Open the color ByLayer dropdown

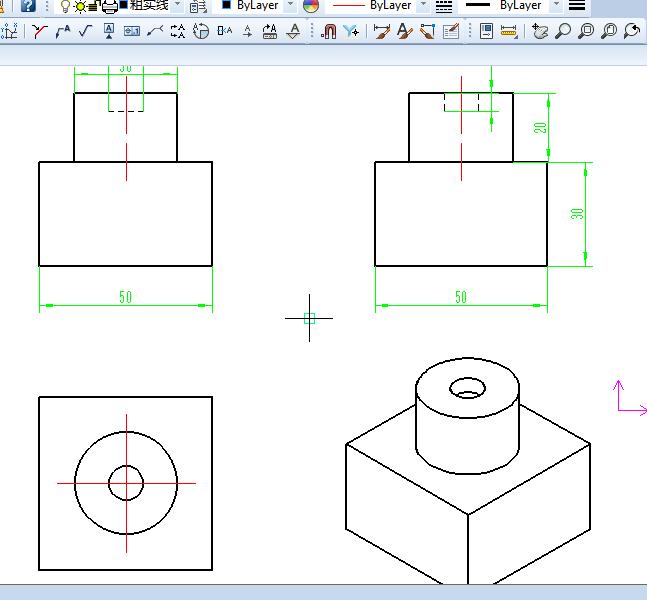pos(291,5)
